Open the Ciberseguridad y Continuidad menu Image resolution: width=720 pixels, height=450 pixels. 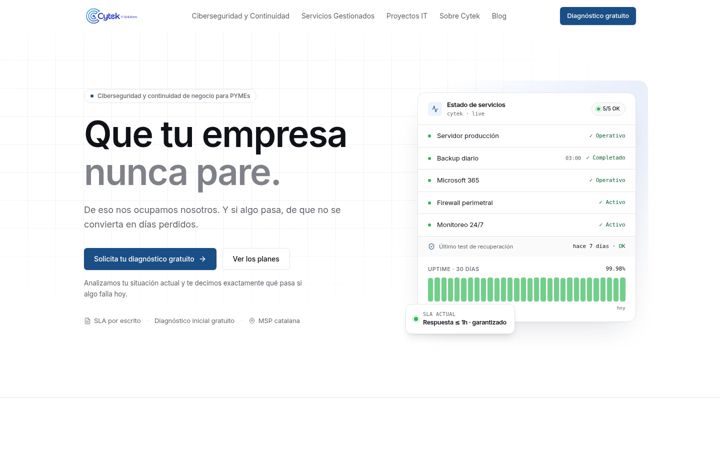tap(240, 16)
